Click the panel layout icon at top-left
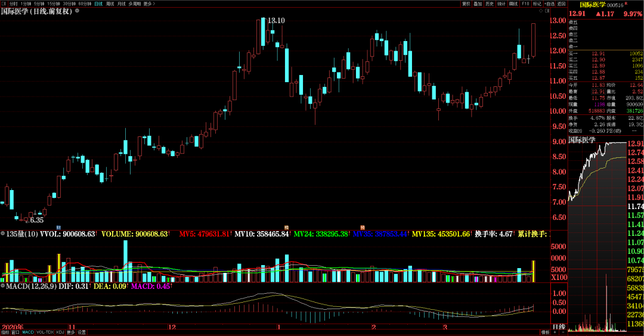This screenshot has height=336, width=644. tap(4, 4)
